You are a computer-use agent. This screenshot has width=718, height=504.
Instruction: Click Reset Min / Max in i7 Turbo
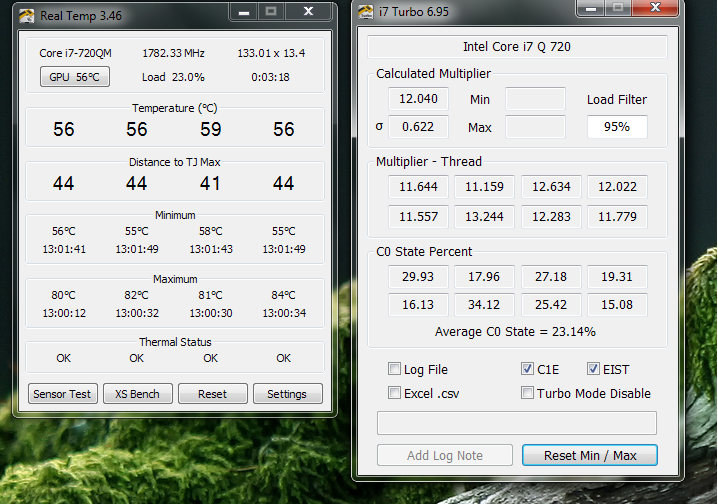coord(590,455)
